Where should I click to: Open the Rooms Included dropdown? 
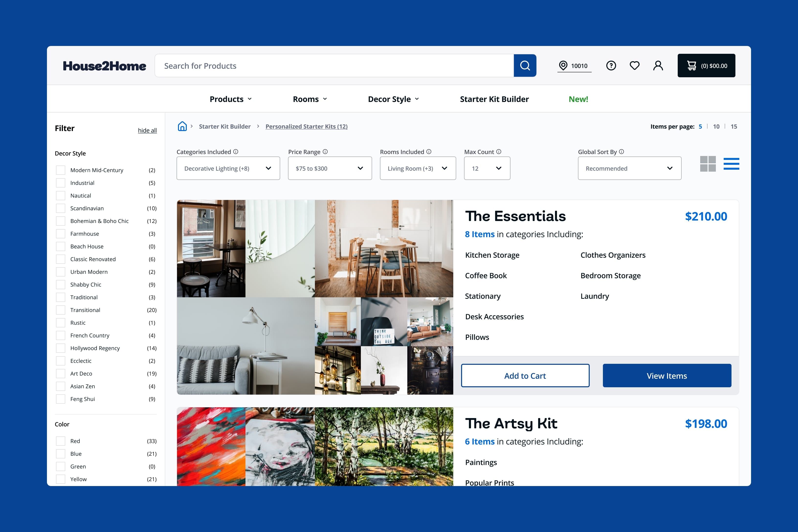click(418, 168)
